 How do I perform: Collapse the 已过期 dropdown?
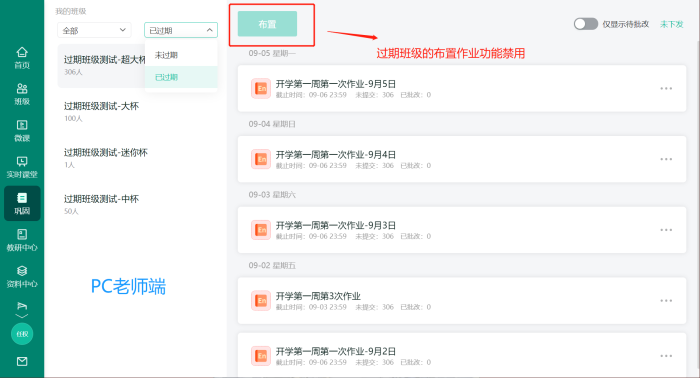tap(181, 30)
